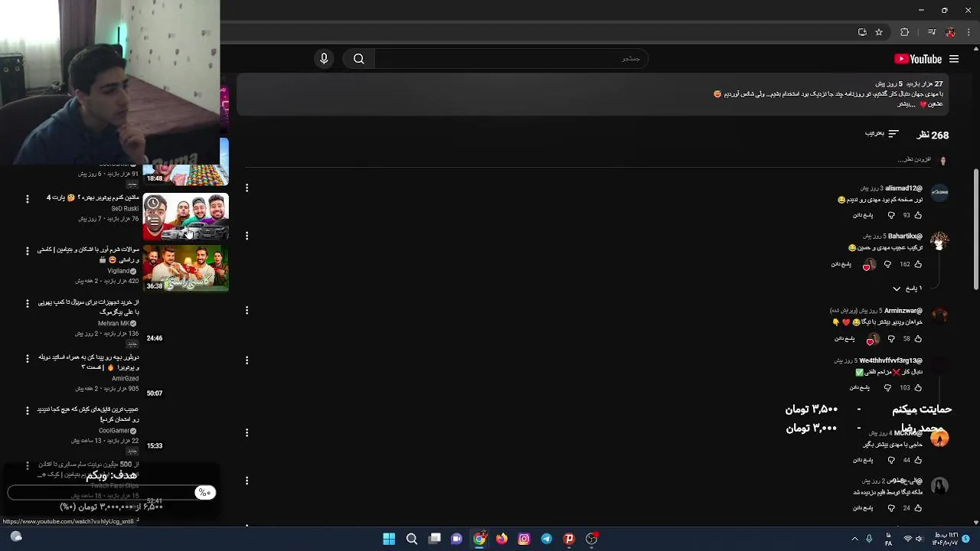Open the comment sort-by dropdown
The image size is (980, 551).
tap(881, 134)
